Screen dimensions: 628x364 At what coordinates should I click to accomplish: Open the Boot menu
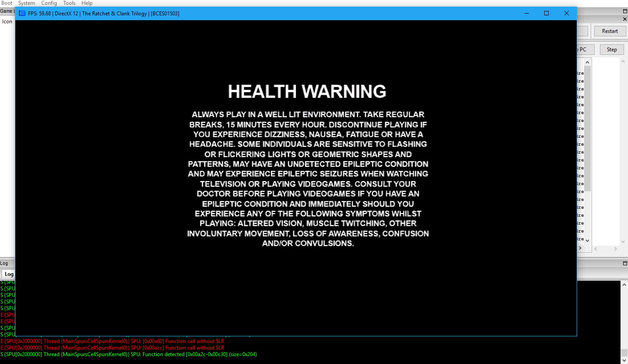point(7,3)
